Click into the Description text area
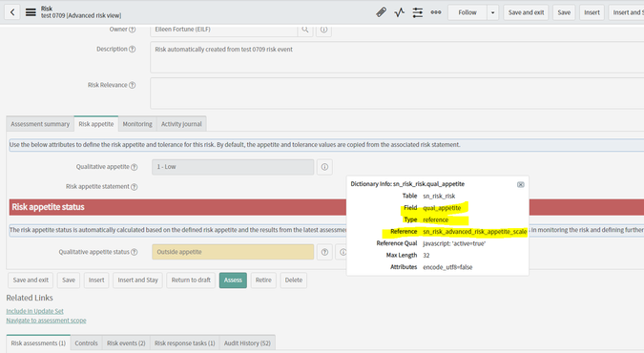 (x=397, y=57)
